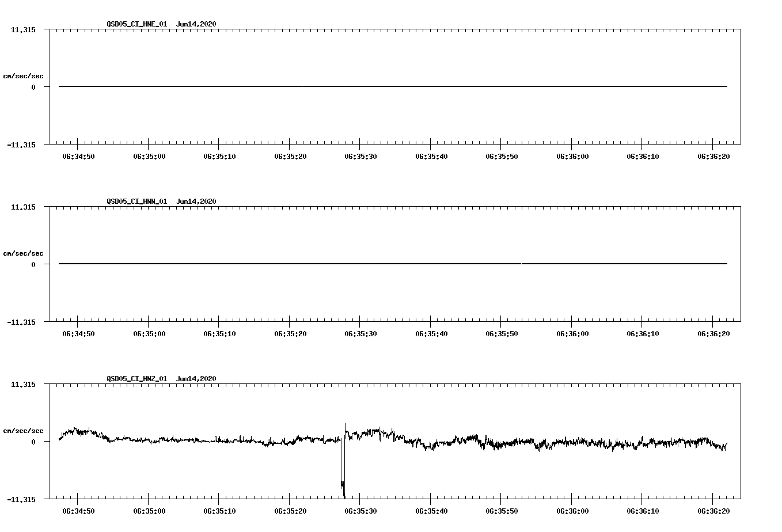782x532 pixels.
Task: Click the flat zero trace in the HNE chart
Action: coord(393,86)
